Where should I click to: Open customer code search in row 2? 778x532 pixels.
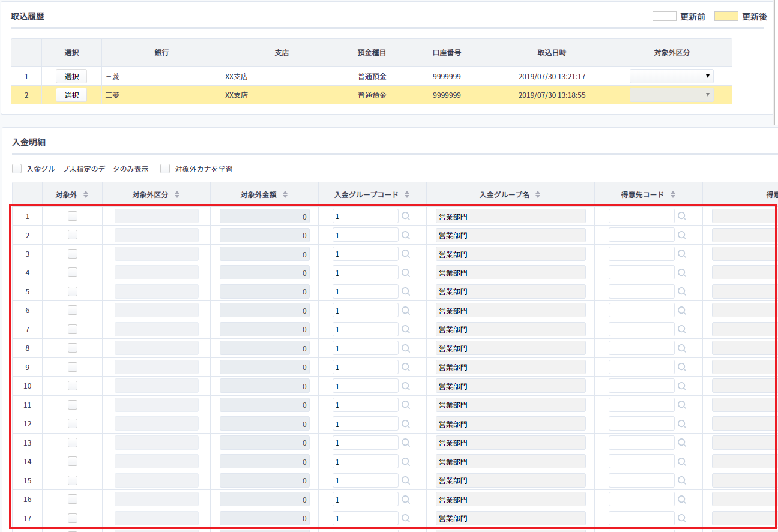click(682, 235)
